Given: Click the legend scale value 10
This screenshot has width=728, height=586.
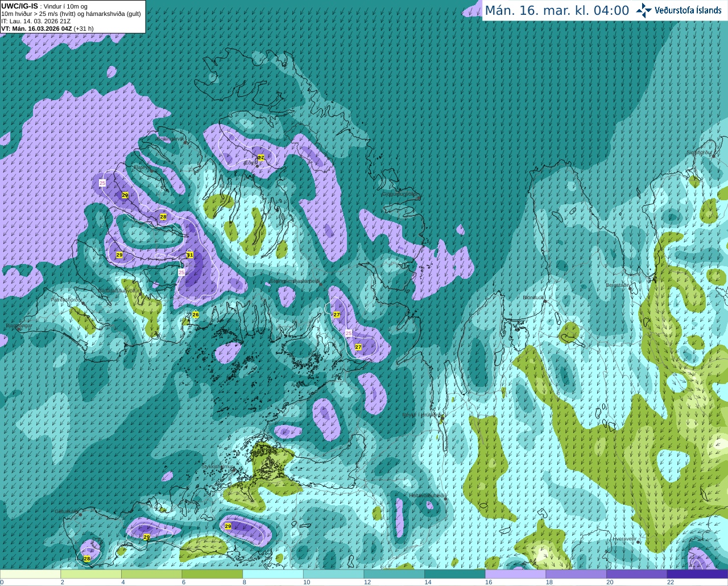Looking at the screenshot, I should 307,582.
